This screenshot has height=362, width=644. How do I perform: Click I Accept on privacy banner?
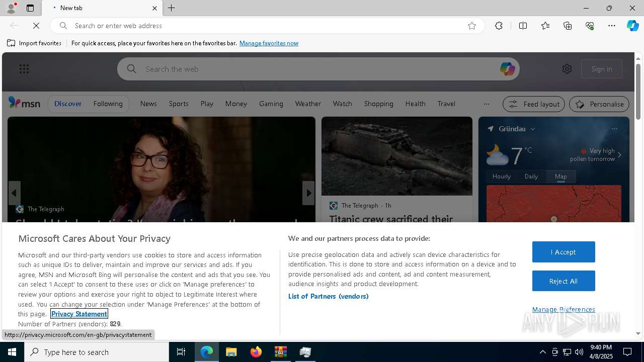coord(563,252)
